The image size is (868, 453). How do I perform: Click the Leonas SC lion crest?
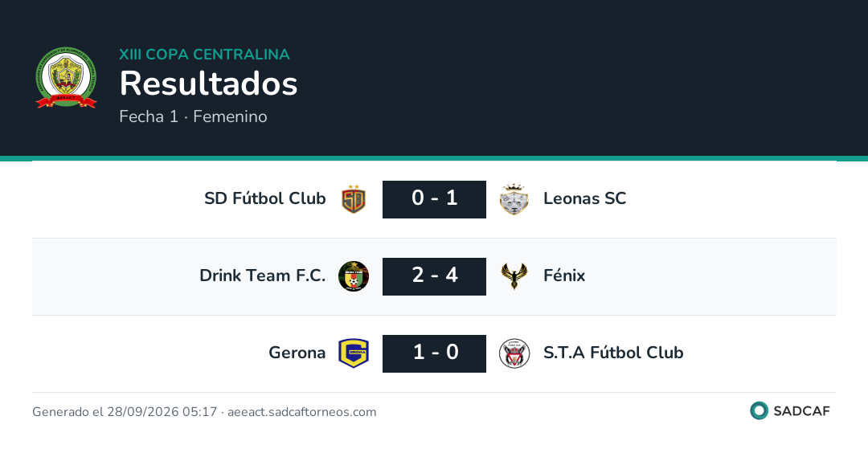[x=514, y=199]
